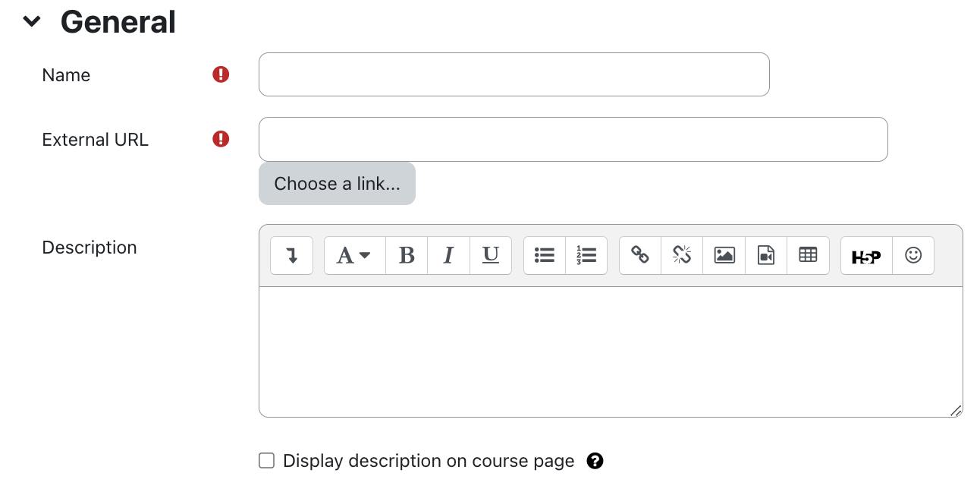
Task: Insert a table into the description
Action: pos(808,255)
